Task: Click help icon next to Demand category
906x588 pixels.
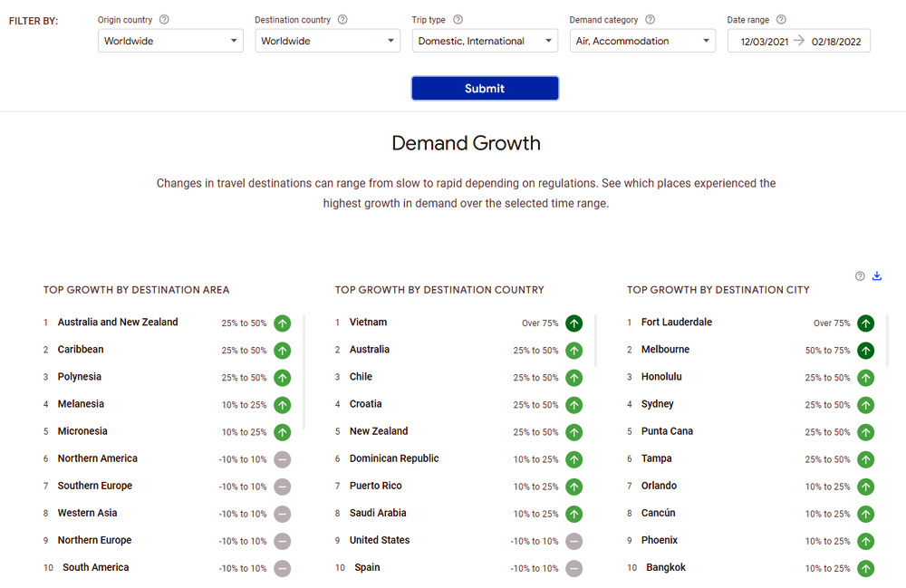Action: point(650,20)
